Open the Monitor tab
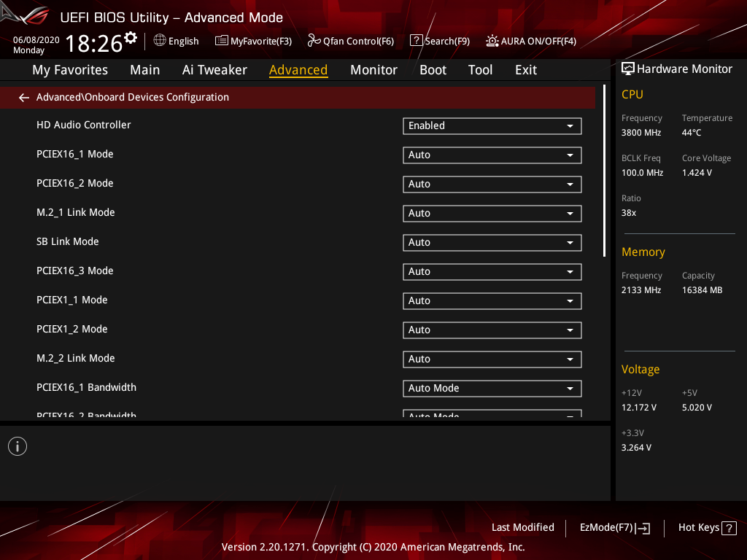The image size is (747, 560). 373,70
